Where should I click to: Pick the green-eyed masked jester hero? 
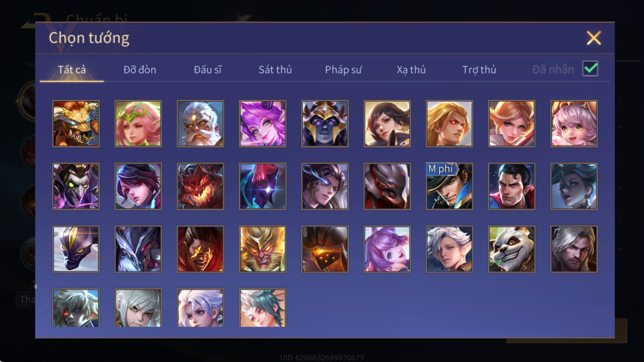[76, 186]
